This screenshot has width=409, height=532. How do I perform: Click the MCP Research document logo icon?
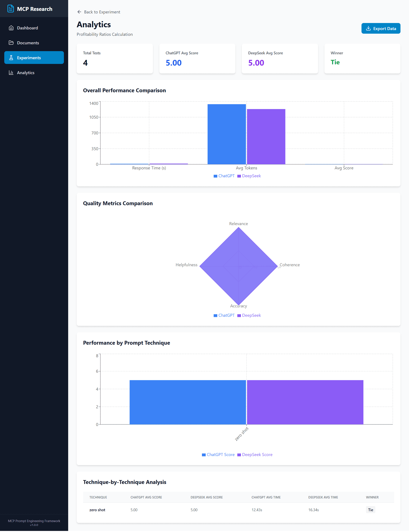tap(11, 9)
